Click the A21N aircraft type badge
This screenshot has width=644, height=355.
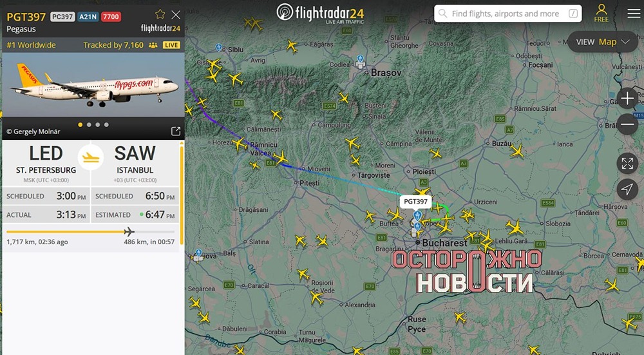coord(88,17)
